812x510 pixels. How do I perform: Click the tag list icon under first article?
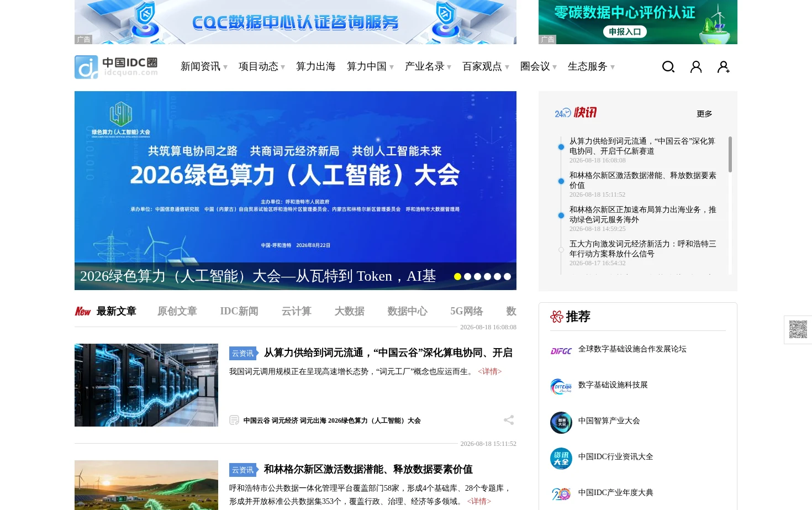coord(234,420)
